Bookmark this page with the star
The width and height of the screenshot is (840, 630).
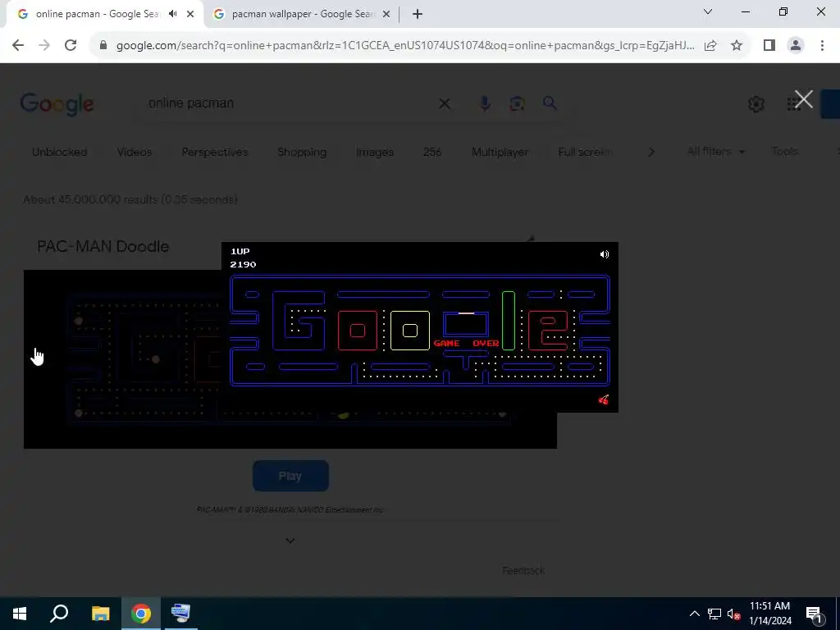[x=737, y=46]
